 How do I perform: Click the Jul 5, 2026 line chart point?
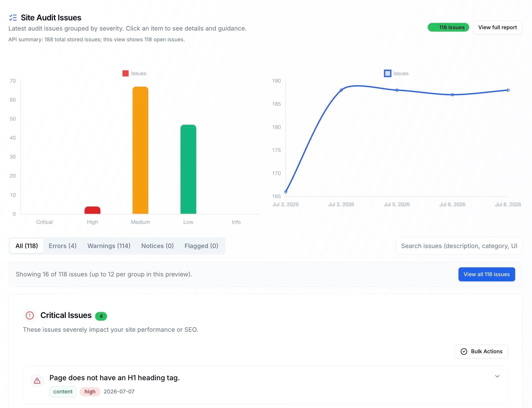397,90
